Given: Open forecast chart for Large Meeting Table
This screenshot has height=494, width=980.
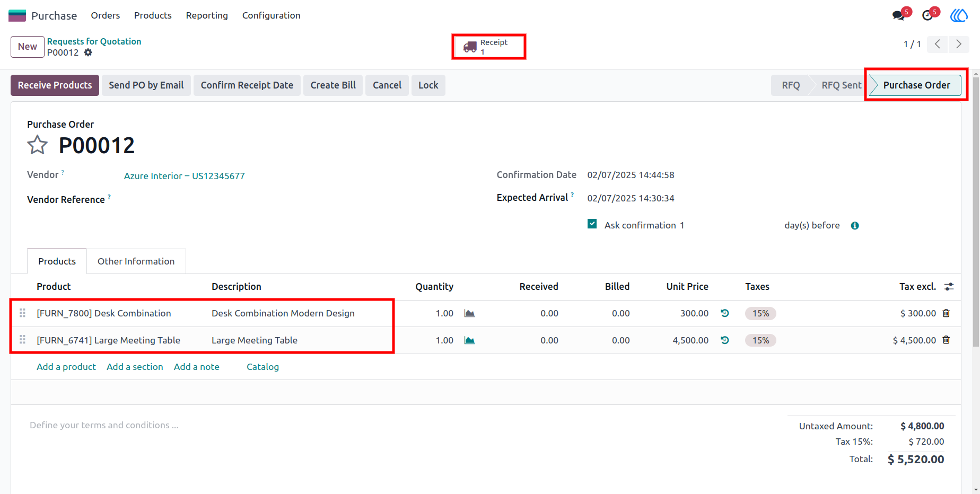Looking at the screenshot, I should coord(469,340).
